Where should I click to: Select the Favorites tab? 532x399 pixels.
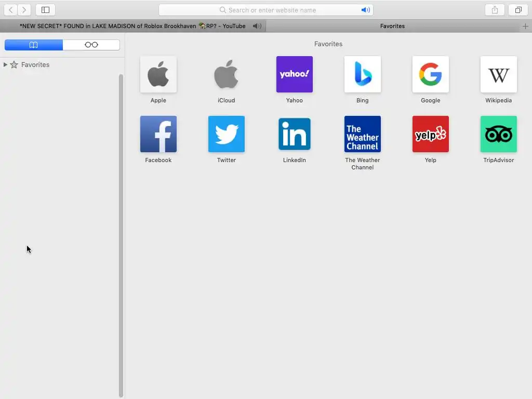393,26
